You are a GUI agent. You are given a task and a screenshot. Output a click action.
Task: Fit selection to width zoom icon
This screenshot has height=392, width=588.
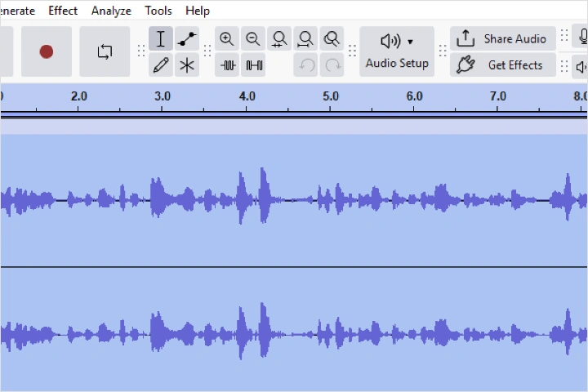pos(279,38)
